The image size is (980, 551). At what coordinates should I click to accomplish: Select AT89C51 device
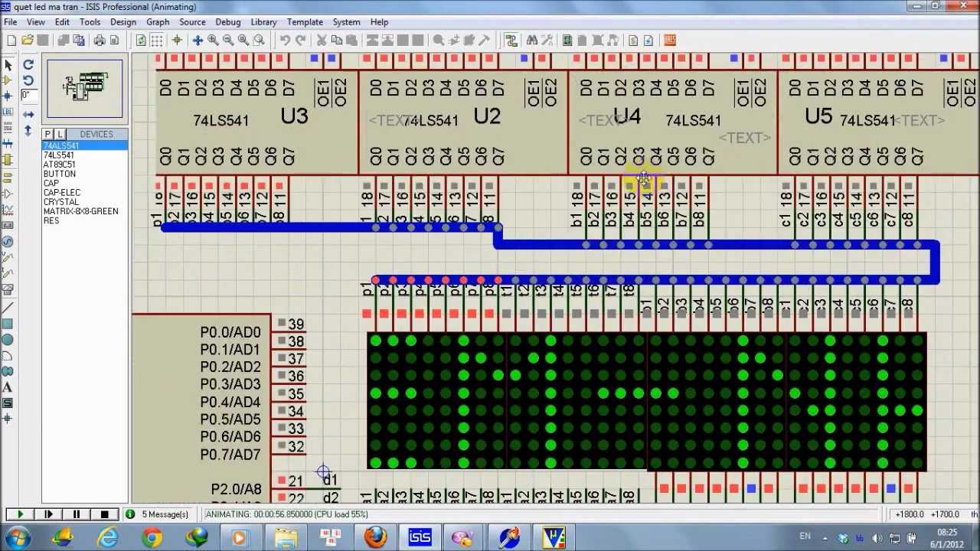[59, 165]
